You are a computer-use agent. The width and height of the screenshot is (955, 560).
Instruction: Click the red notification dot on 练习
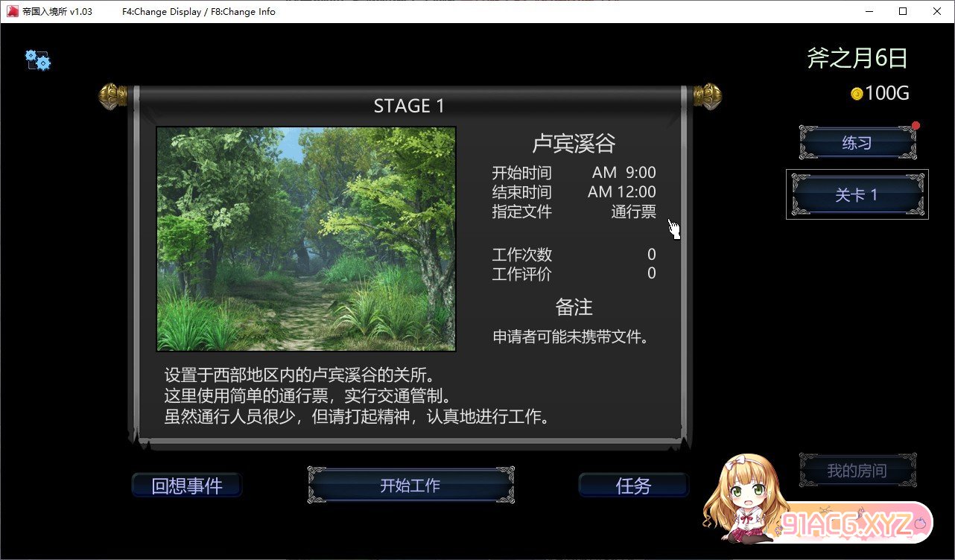pyautogui.click(x=916, y=126)
